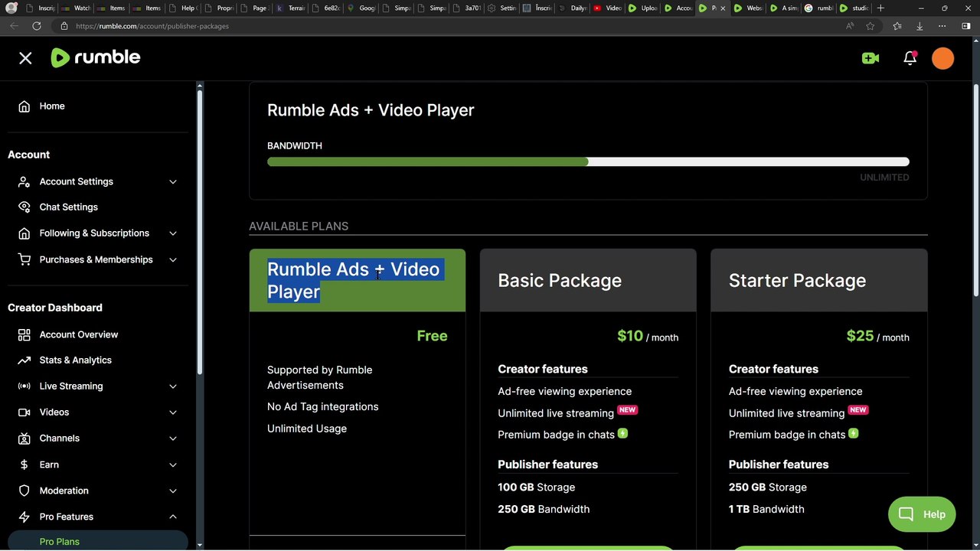Viewport: 980px width, 551px height.
Task: Open the orange profile avatar menu
Action: coord(942,58)
